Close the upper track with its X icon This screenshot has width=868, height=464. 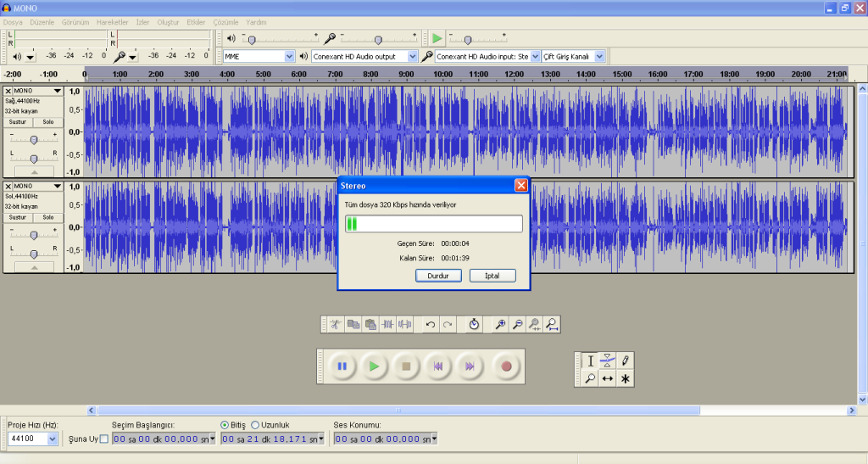8,91
